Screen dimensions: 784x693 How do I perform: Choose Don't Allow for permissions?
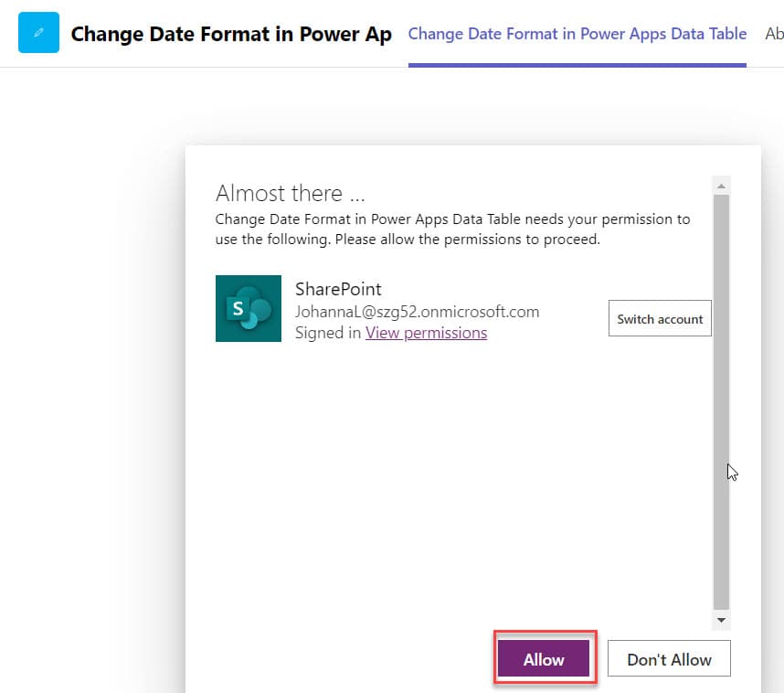(x=669, y=659)
